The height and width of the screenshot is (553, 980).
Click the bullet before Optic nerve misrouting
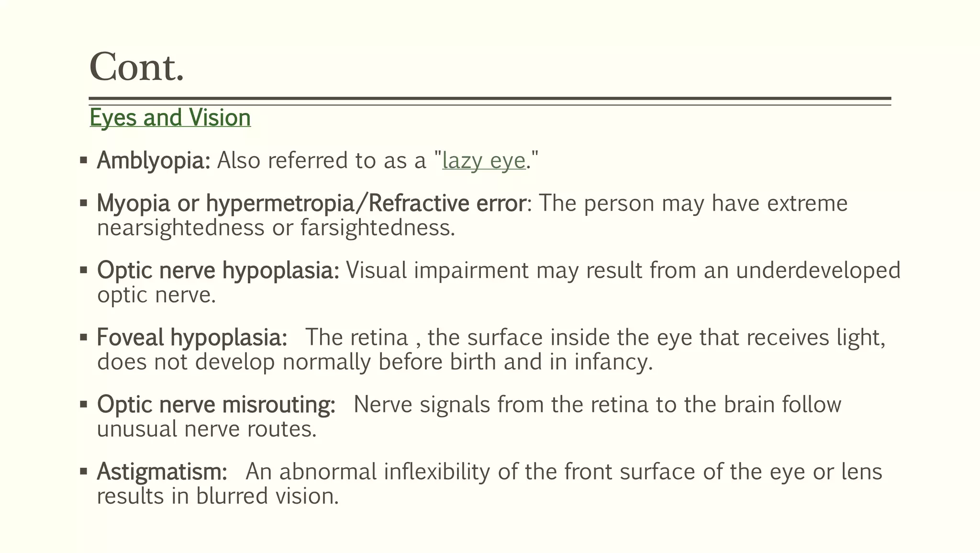(84, 404)
